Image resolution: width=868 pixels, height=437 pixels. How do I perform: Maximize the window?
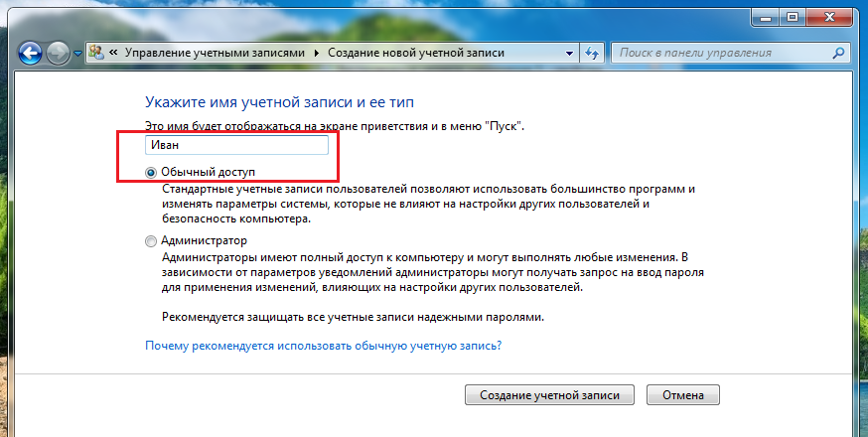click(x=794, y=16)
